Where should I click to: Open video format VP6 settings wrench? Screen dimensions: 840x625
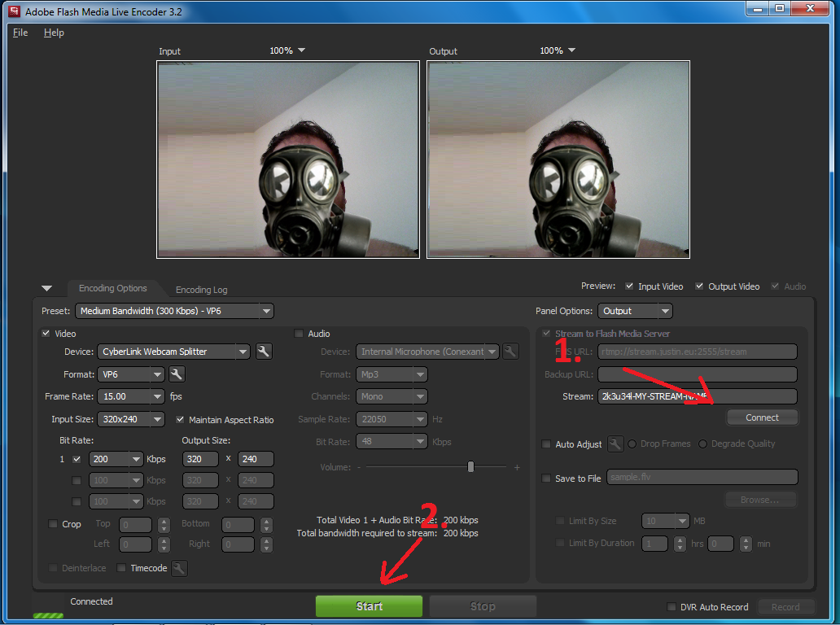coord(177,374)
